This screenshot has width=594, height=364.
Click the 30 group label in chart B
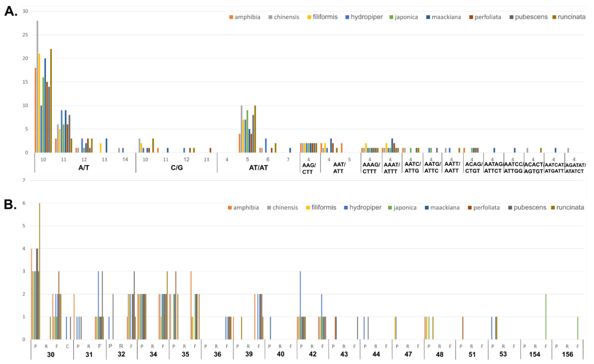click(51, 354)
